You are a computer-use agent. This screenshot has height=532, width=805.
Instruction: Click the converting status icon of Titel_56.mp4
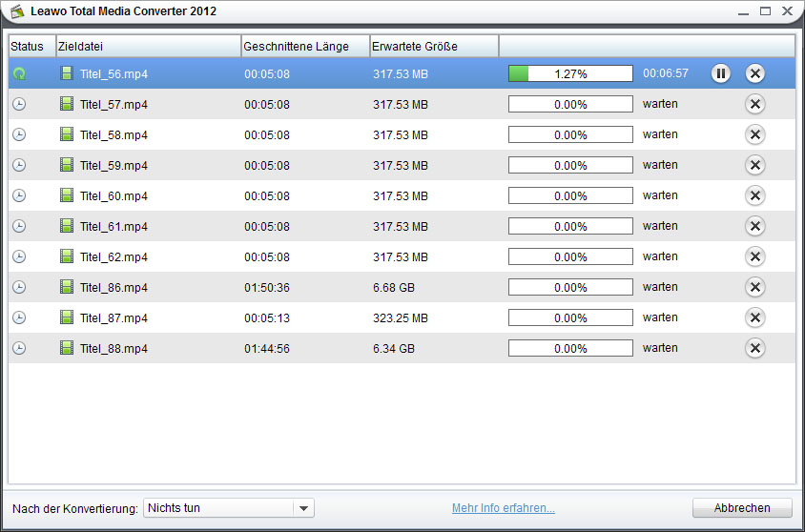pyautogui.click(x=19, y=73)
